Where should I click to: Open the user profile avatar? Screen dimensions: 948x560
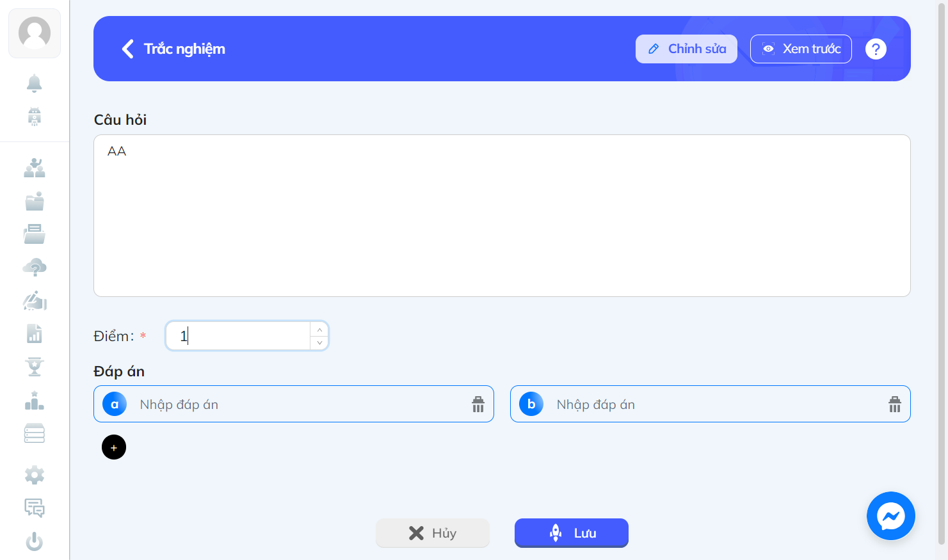point(35,33)
